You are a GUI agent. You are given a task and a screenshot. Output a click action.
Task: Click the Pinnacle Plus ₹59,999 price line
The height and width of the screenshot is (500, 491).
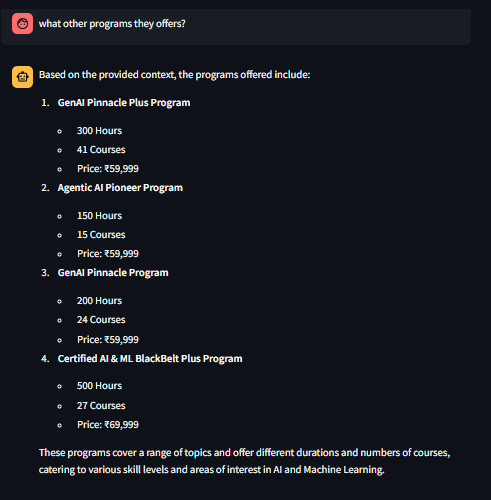click(x=108, y=169)
